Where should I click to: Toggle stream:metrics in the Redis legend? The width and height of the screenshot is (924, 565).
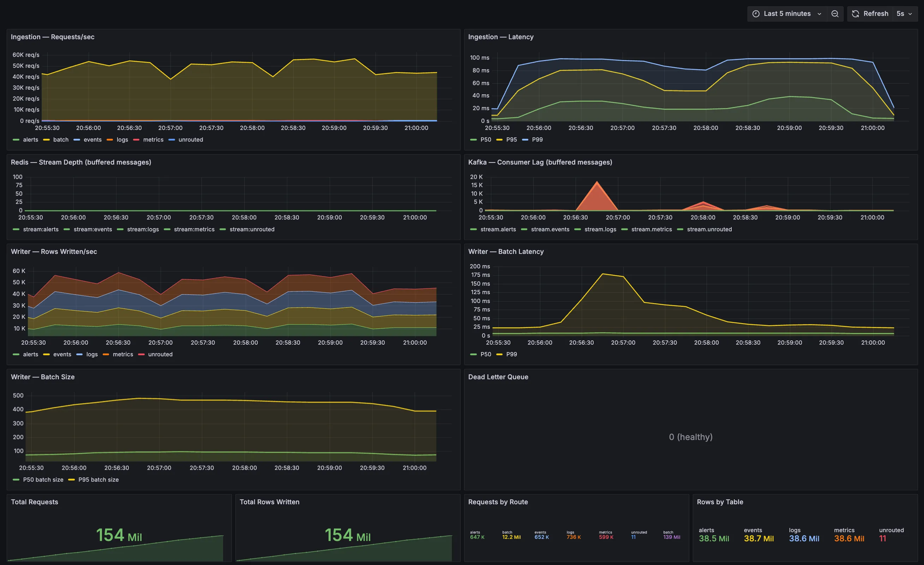(194, 229)
